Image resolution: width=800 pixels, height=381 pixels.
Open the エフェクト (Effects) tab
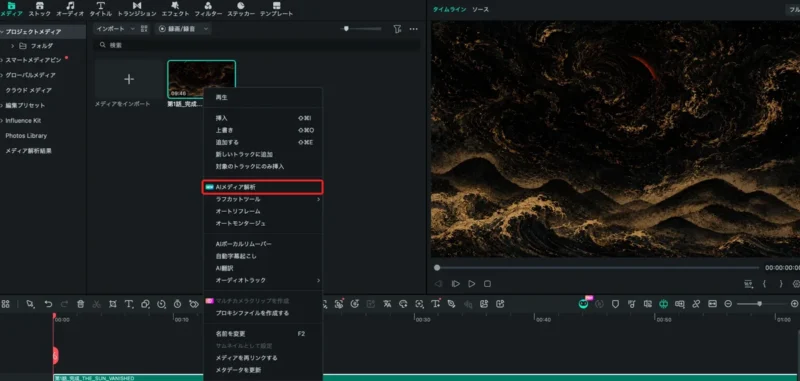(x=175, y=9)
